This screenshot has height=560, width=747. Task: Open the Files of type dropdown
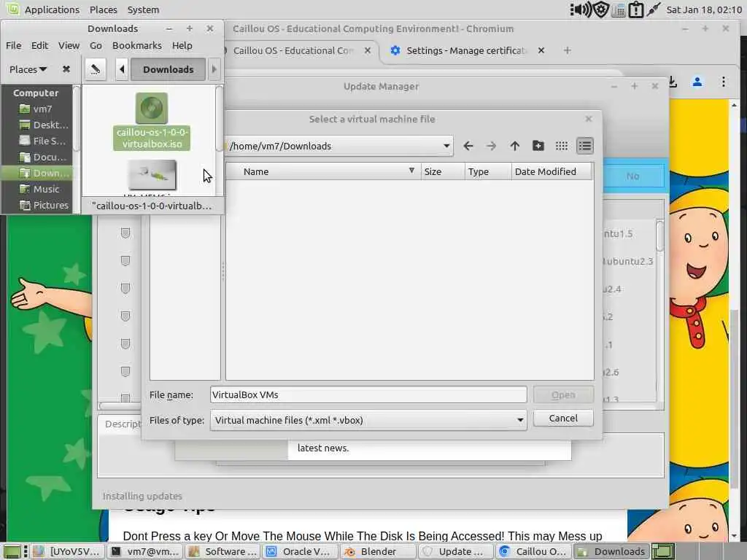click(x=519, y=420)
